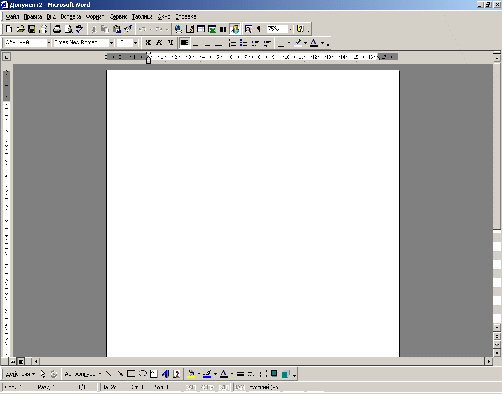Expand the Times New Roman font dropdown

(x=112, y=43)
